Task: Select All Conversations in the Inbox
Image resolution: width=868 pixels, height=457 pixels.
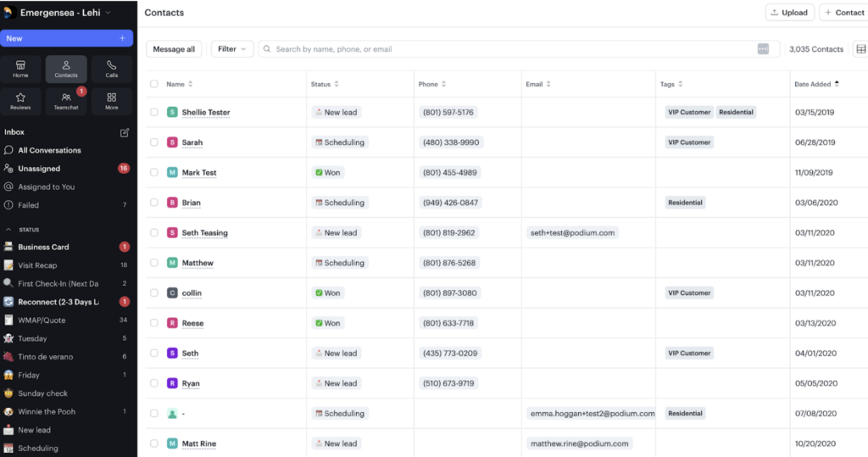Action: pyautogui.click(x=49, y=150)
